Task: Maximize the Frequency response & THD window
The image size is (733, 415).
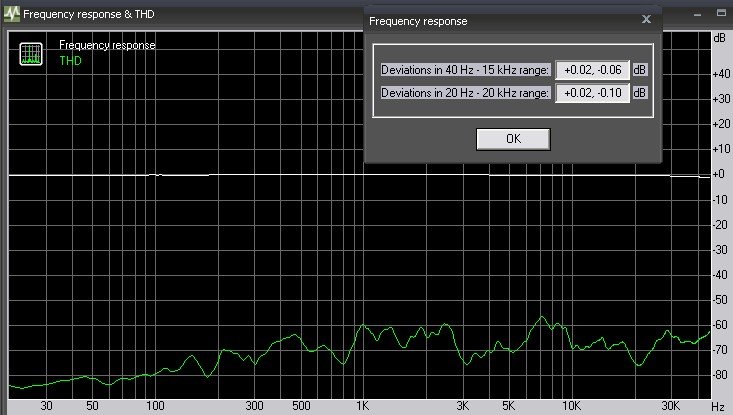Action: tap(721, 13)
